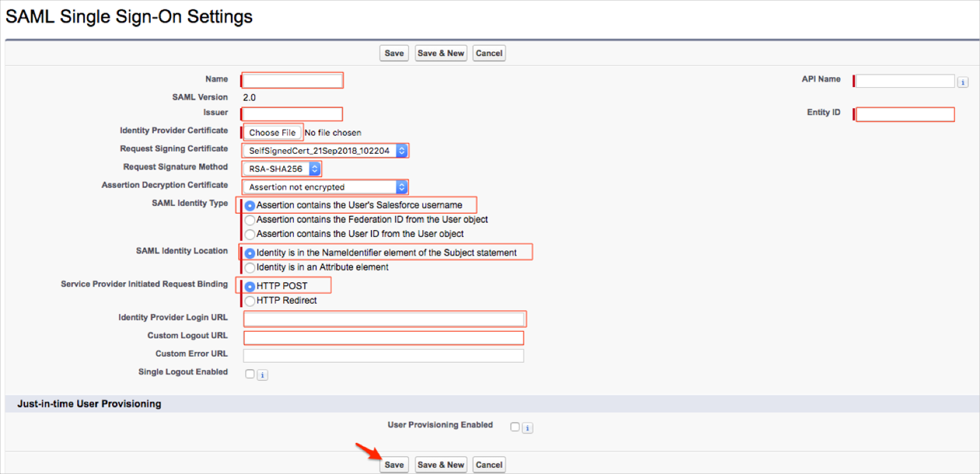Viewport: 980px width, 474px height.
Task: Click info icon beside Single Logout Enabled
Action: coord(262,375)
